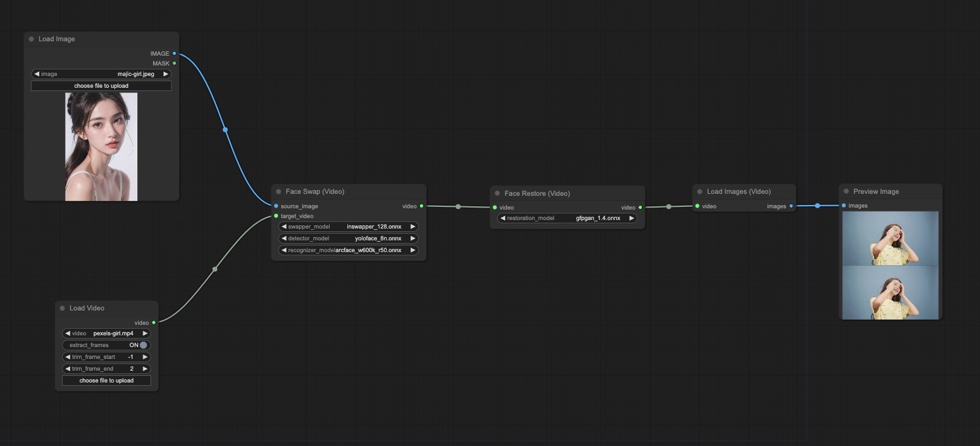The width and height of the screenshot is (980, 446).
Task: Select the Load Images (Video) node title
Action: (739, 192)
